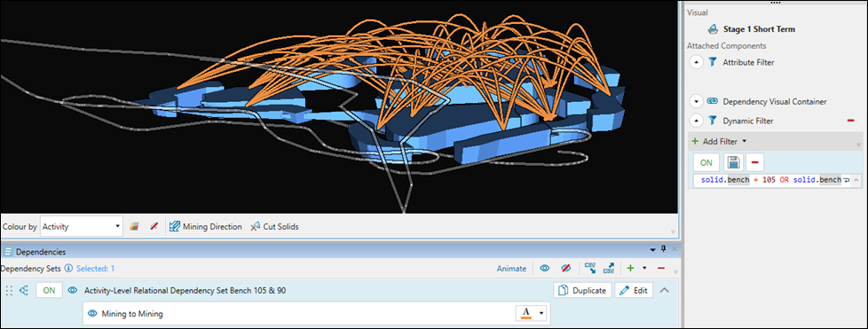868x329 pixels.
Task: Hide Mining to Mining dependency eye
Action: pos(93,314)
